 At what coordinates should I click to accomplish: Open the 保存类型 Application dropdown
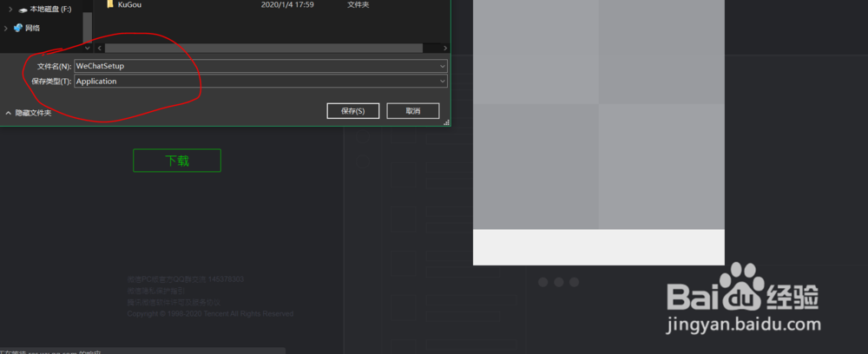(x=260, y=81)
